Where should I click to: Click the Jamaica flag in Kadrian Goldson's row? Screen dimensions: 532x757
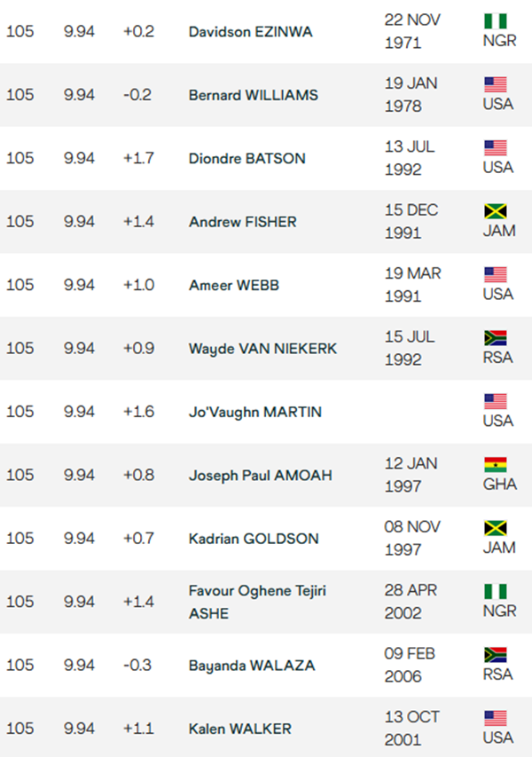point(495,528)
